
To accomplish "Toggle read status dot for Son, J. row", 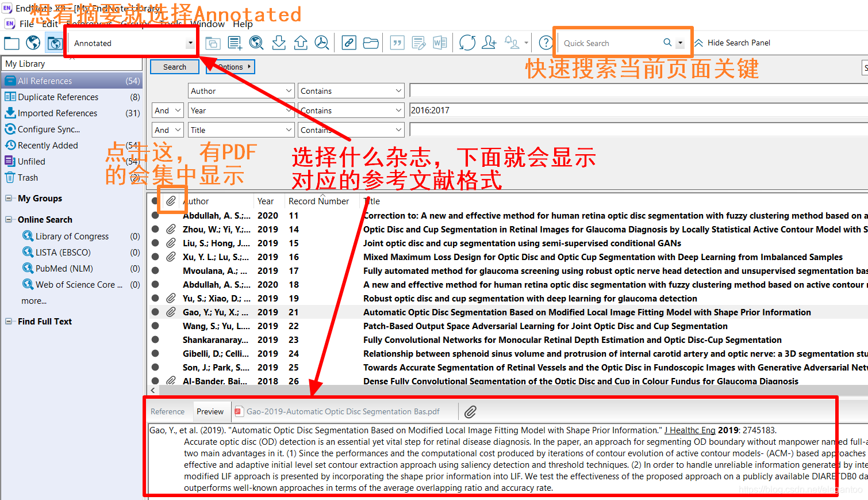I will (155, 368).
